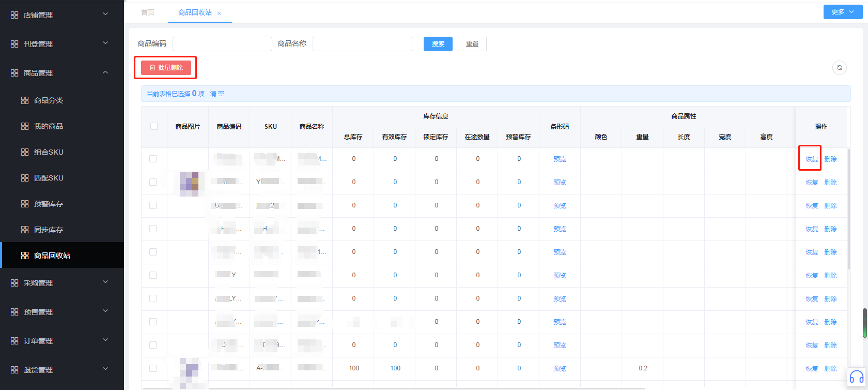Image resolution: width=868 pixels, height=390 pixels.
Task: Click the 商品分类 menu icon
Action: (x=25, y=100)
